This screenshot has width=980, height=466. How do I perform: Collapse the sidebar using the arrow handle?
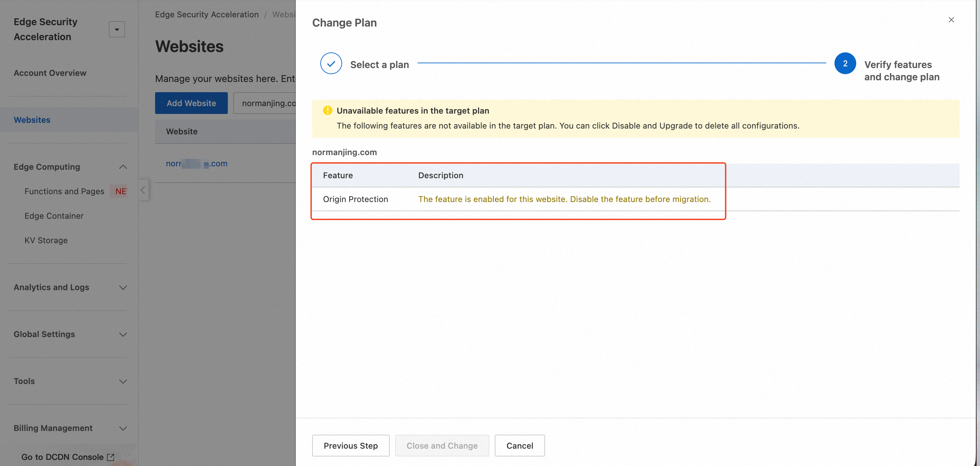pos(143,190)
